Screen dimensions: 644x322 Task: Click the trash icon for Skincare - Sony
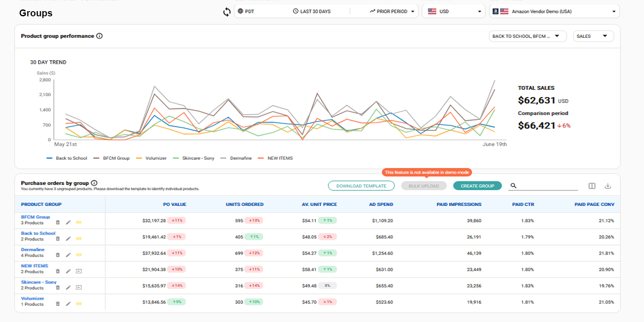pos(58,288)
